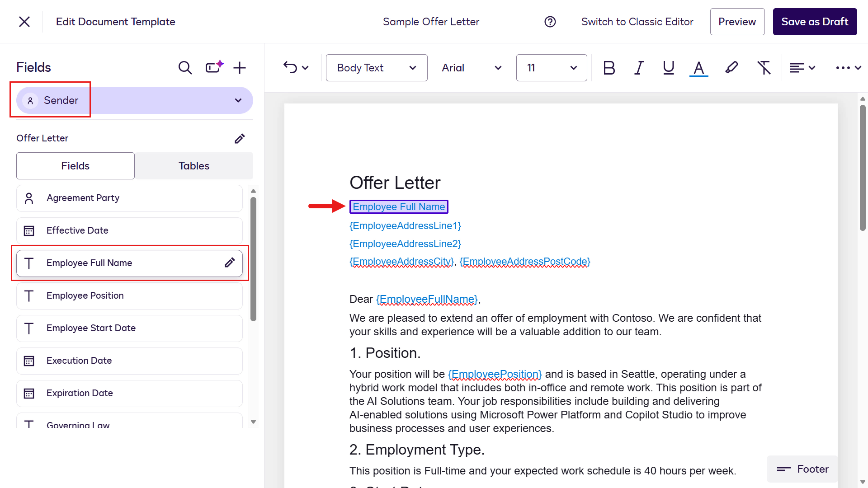This screenshot has width=868, height=488.
Task: Toggle italic formatting
Action: (639, 68)
